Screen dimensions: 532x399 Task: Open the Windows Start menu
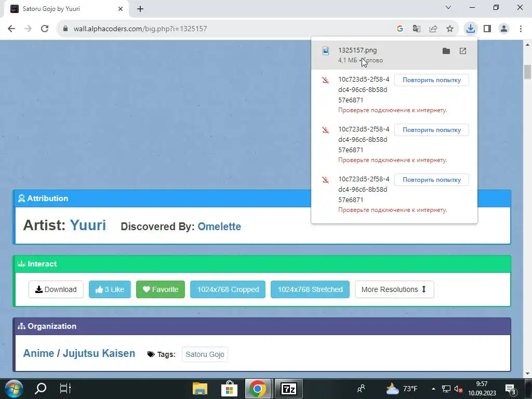(14, 389)
